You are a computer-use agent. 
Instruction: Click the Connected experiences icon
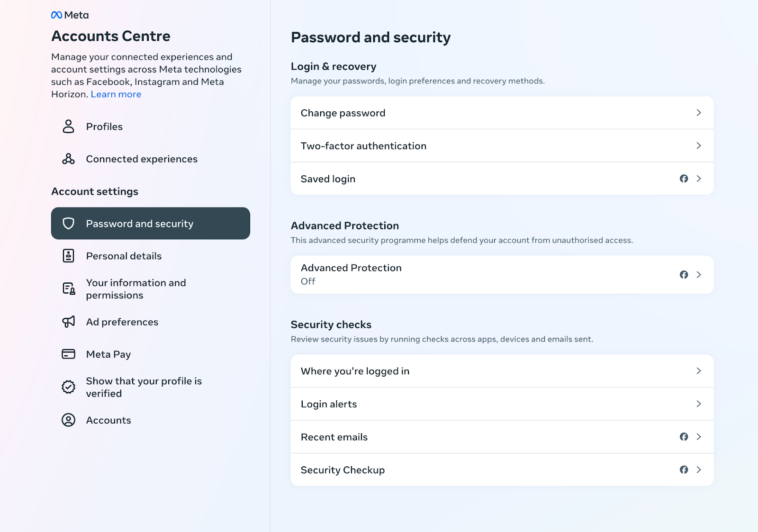click(69, 159)
